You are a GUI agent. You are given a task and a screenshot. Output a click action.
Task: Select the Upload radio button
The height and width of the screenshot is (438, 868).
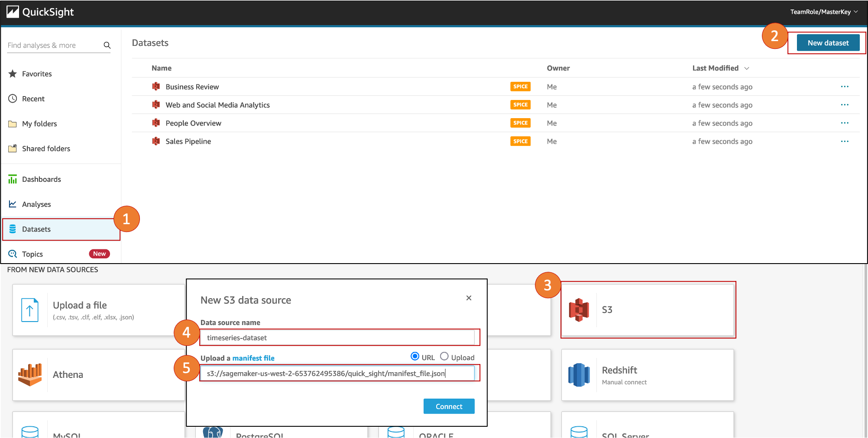[444, 356]
